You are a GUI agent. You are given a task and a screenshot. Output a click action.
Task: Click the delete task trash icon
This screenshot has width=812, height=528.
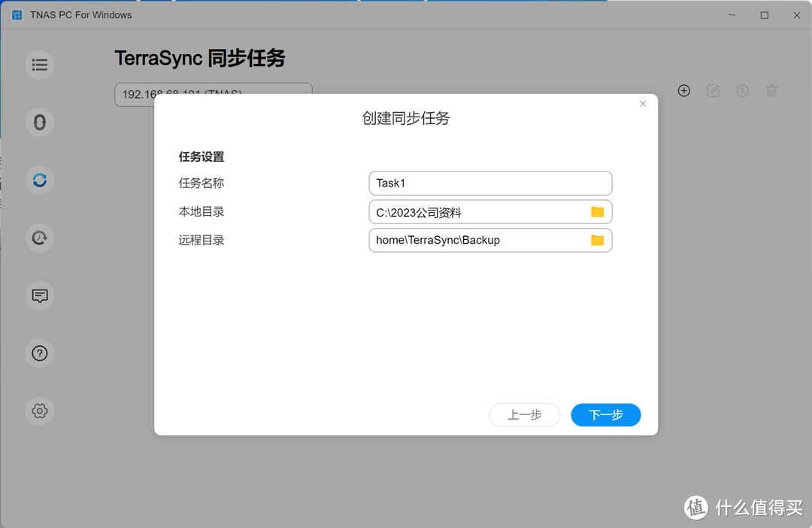pyautogui.click(x=771, y=91)
